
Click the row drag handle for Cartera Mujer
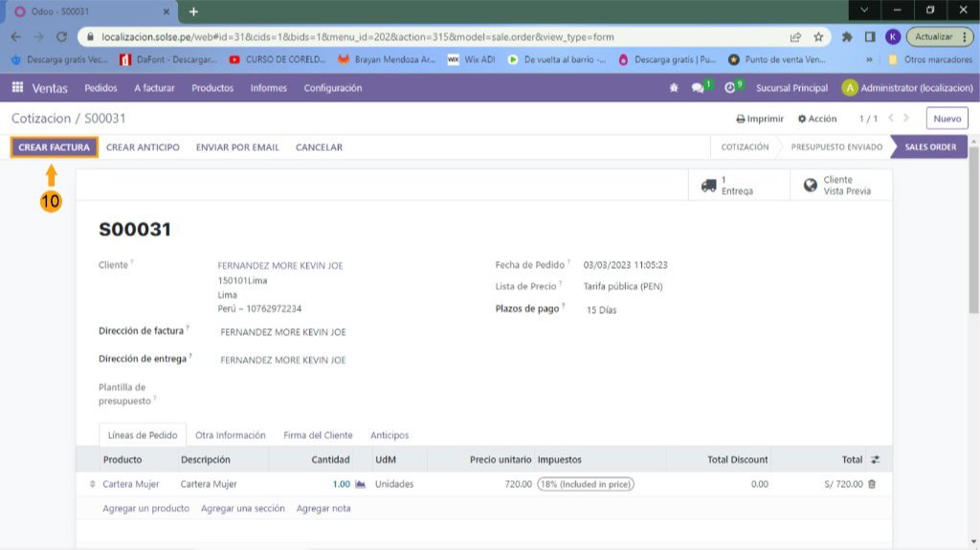(x=93, y=484)
